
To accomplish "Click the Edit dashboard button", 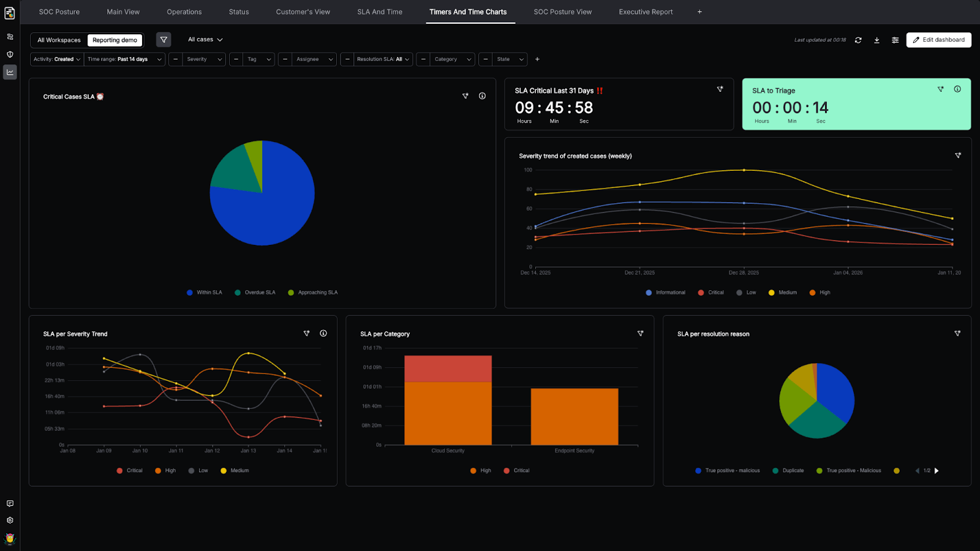I will click(938, 39).
